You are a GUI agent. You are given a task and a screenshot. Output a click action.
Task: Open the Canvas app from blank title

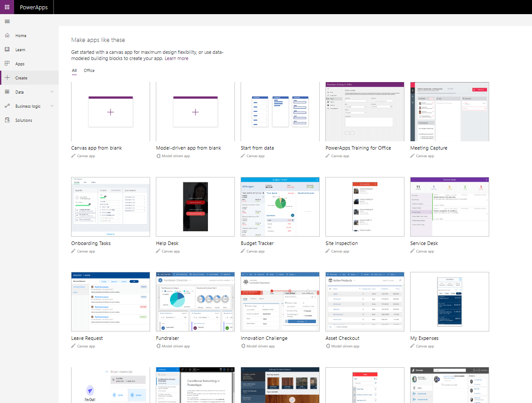coord(96,148)
